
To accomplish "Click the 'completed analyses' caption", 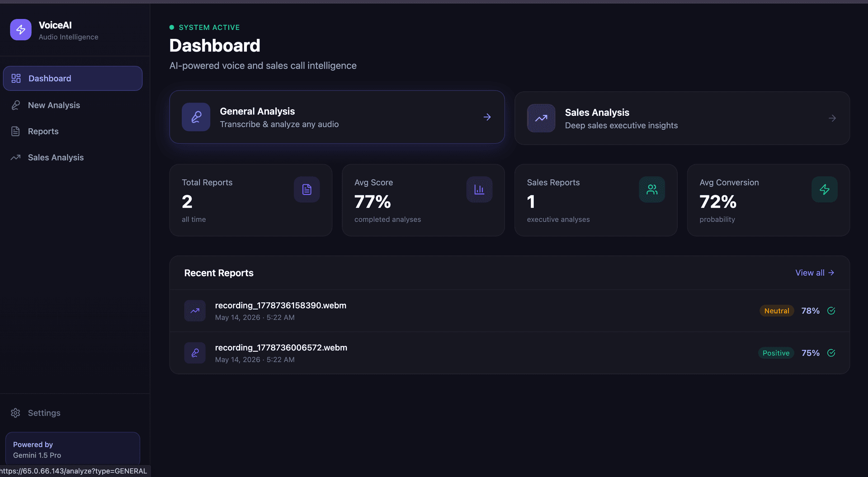I will [x=387, y=219].
